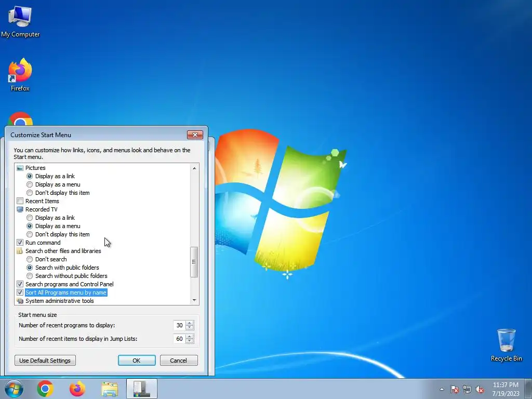Increase number of recent programs

(x=190, y=323)
